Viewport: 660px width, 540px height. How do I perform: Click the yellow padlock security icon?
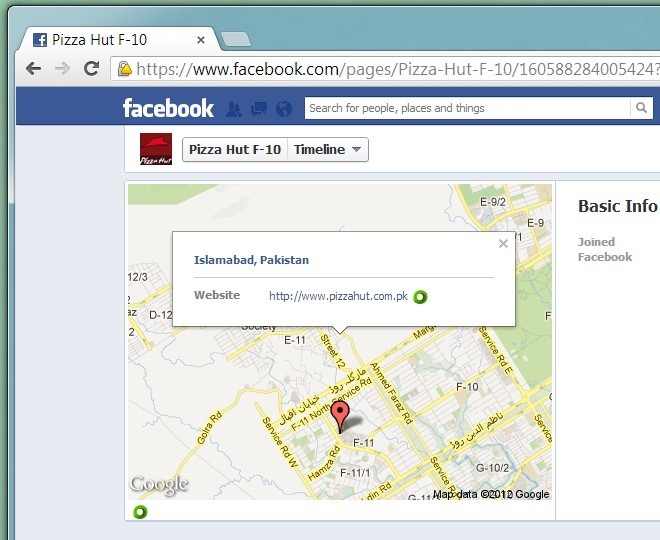(124, 69)
